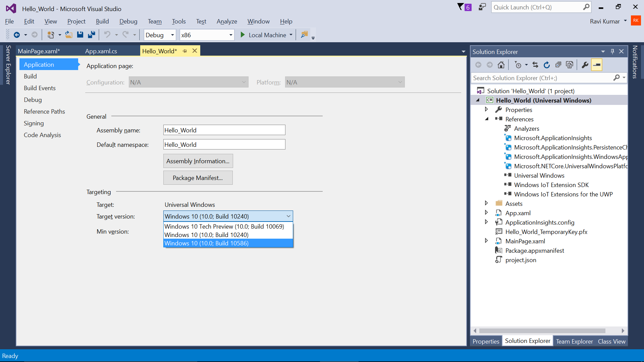The width and height of the screenshot is (644, 362).
Task: Click the Find in Files toolbar icon
Action: [304, 35]
